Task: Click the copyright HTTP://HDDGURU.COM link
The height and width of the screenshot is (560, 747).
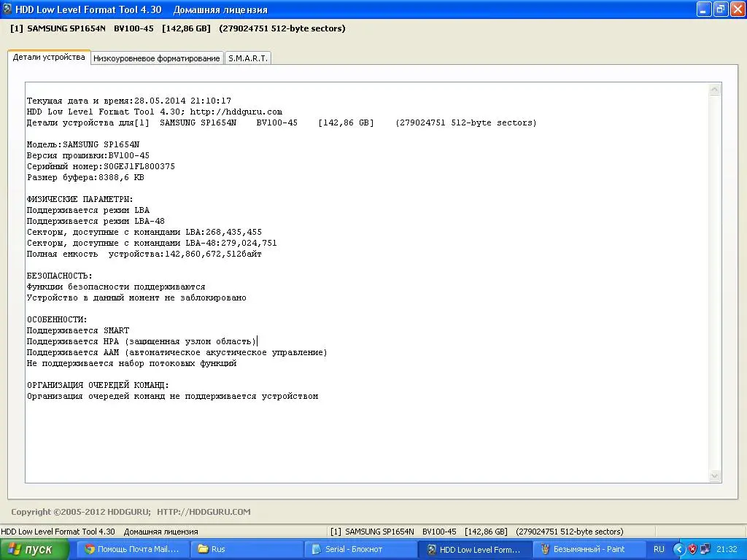Action: click(x=204, y=512)
